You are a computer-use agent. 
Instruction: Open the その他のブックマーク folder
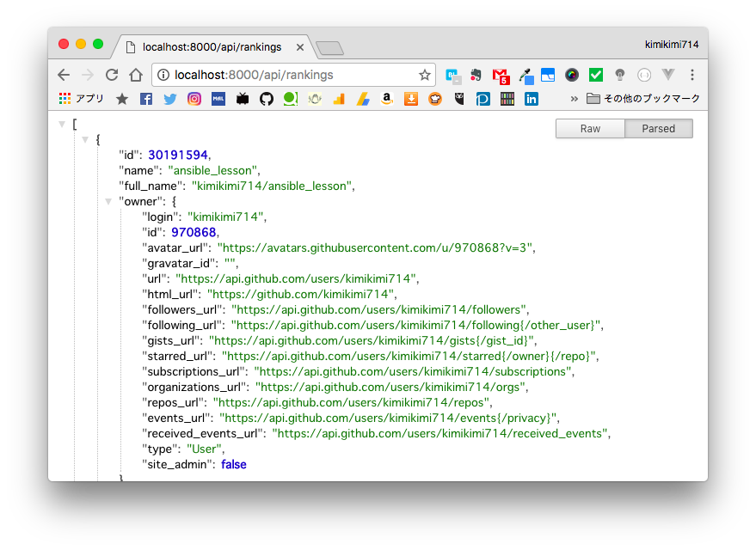coord(643,99)
